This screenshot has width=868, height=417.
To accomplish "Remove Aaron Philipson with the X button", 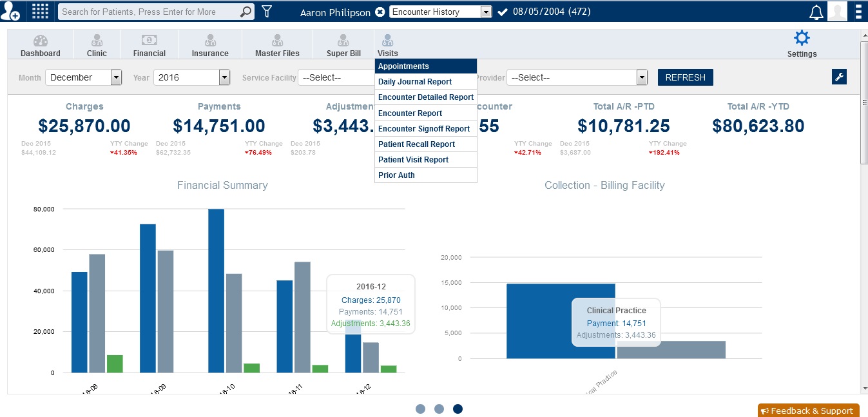I will point(379,12).
